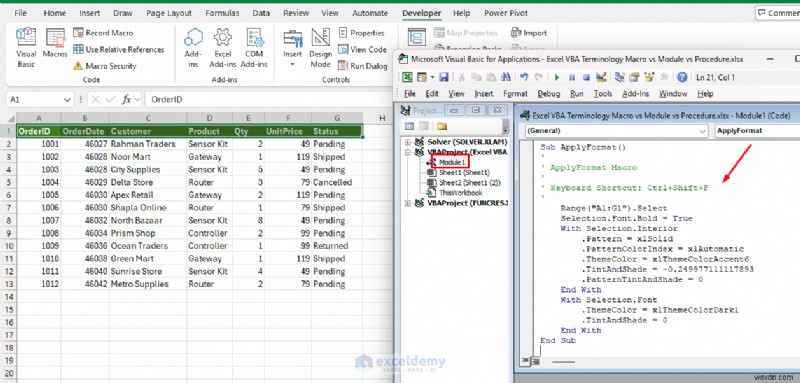800x383 pixels.
Task: Select Sheet1 (Sheet1) in project tree
Action: tap(464, 172)
